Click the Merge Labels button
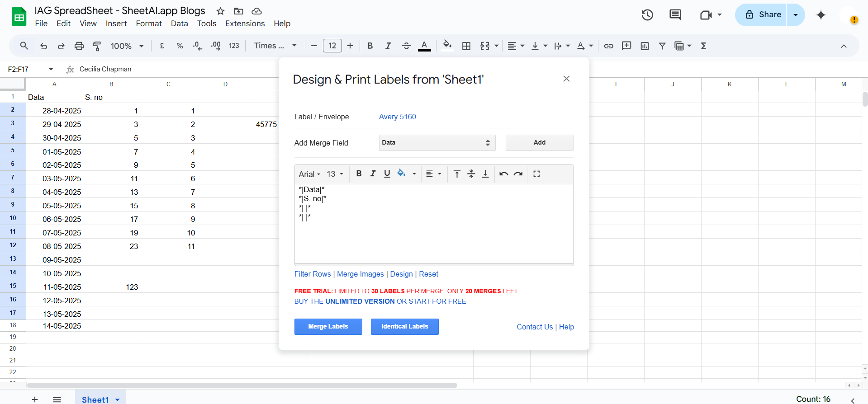Image resolution: width=868 pixels, height=404 pixels. click(x=328, y=327)
